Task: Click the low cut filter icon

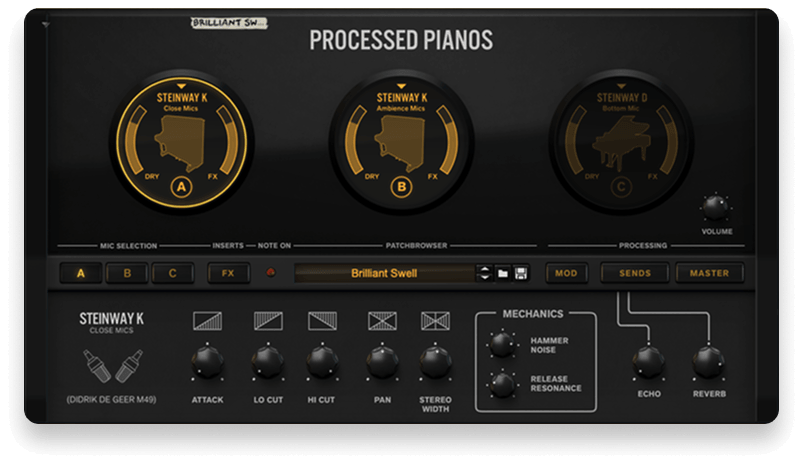Action: click(x=268, y=321)
